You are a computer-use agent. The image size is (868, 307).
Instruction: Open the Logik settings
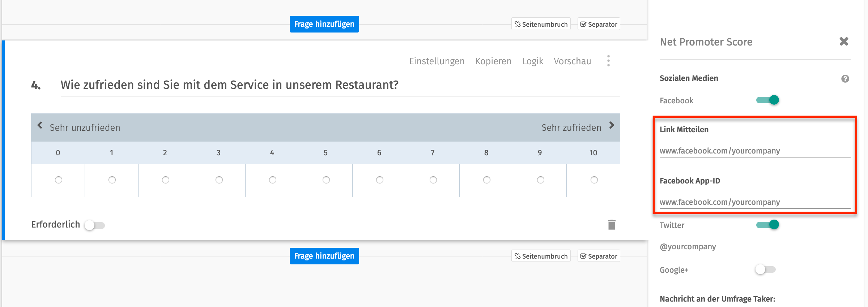[x=533, y=61]
